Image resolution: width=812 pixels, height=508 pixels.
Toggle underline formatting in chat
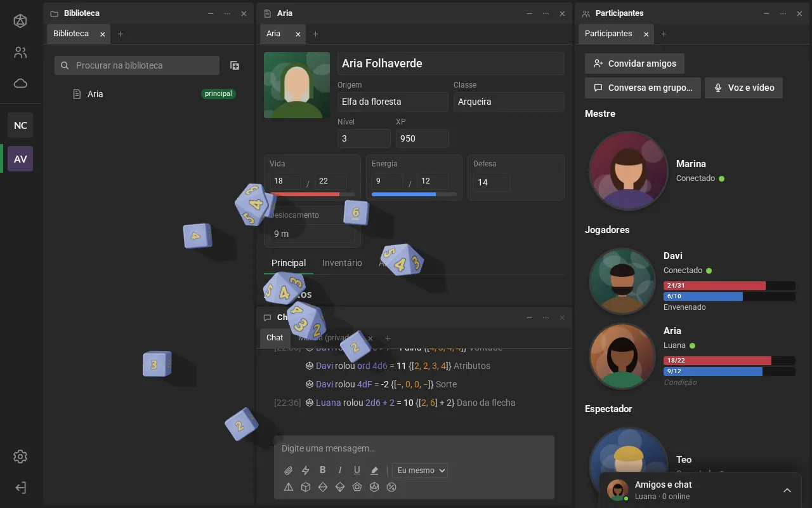coord(357,471)
